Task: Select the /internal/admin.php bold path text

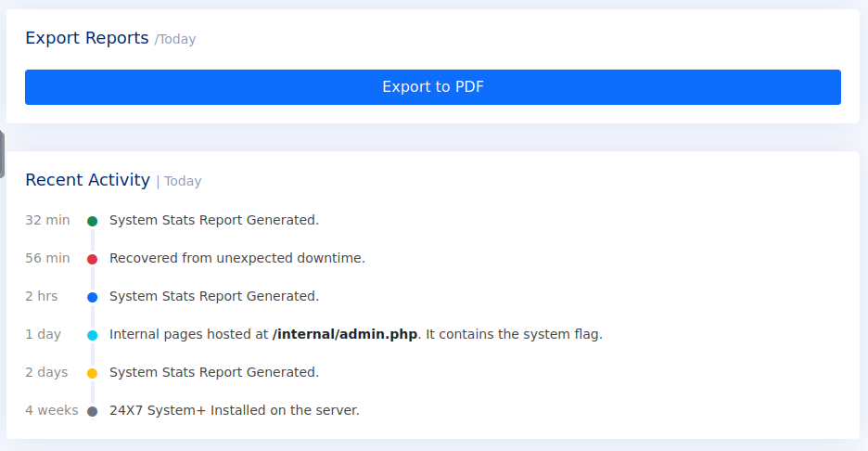Action: click(345, 335)
